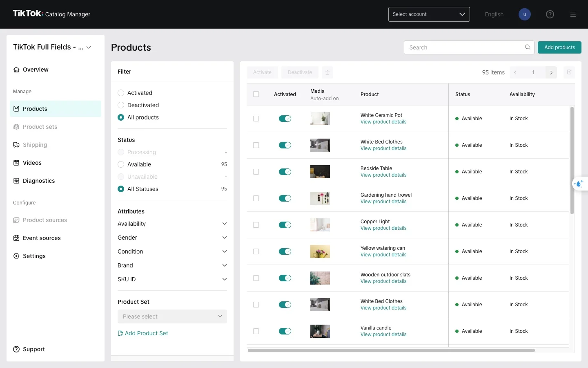Click the TikTok Catalog Manager logo
Image resolution: width=588 pixels, height=368 pixels.
[51, 14]
